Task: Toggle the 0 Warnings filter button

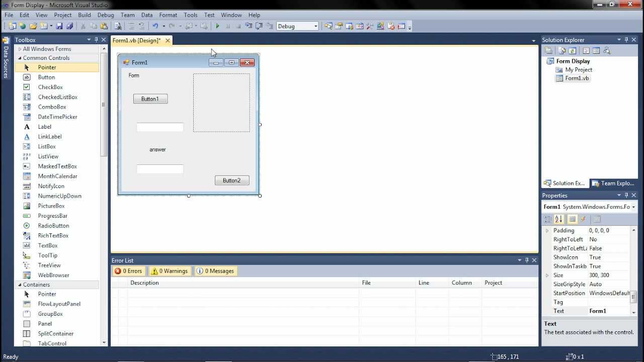Action: [169, 271]
